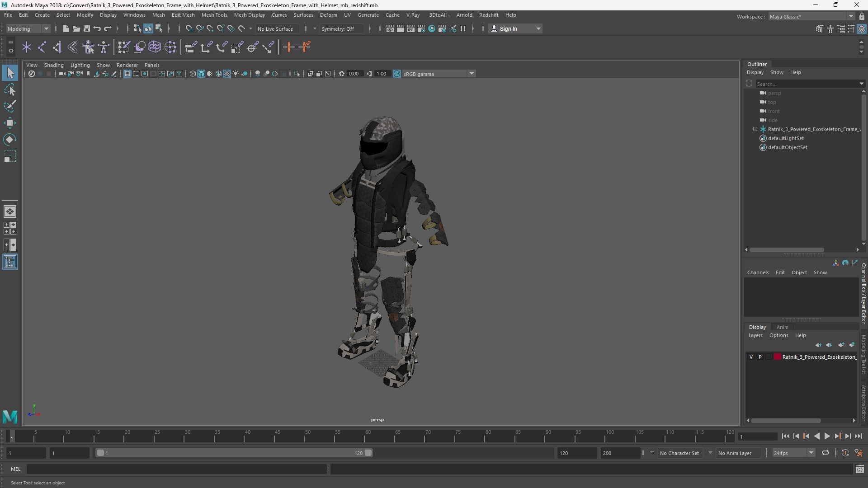
Task: Click the Open Scene folder icon
Action: click(76, 28)
